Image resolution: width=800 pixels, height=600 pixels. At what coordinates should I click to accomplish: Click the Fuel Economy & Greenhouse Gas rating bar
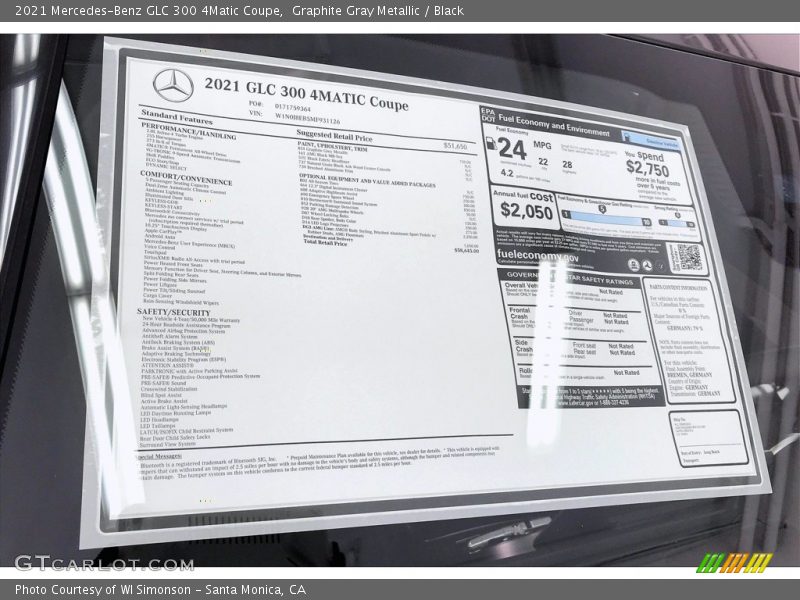click(x=606, y=218)
